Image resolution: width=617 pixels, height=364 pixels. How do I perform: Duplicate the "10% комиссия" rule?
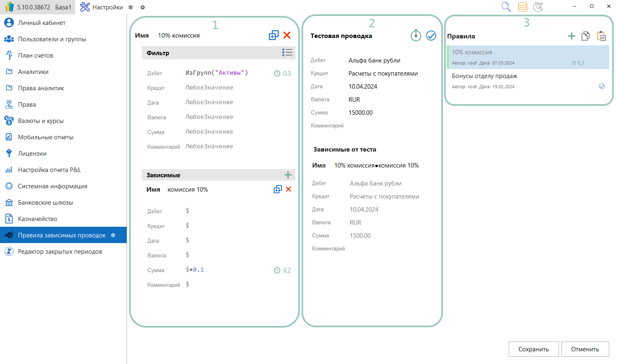(273, 36)
